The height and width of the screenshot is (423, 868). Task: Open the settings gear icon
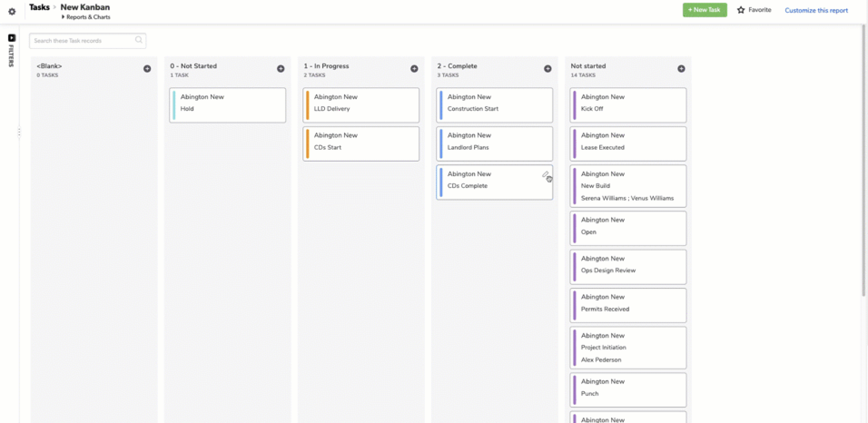(x=12, y=12)
